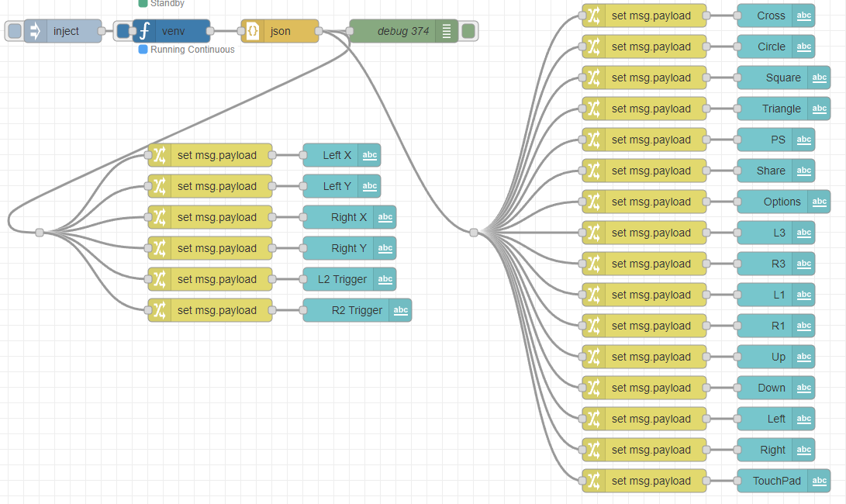Click the abc icon on TouchPad node
Viewport: 846px width, 504px height.
point(820,481)
